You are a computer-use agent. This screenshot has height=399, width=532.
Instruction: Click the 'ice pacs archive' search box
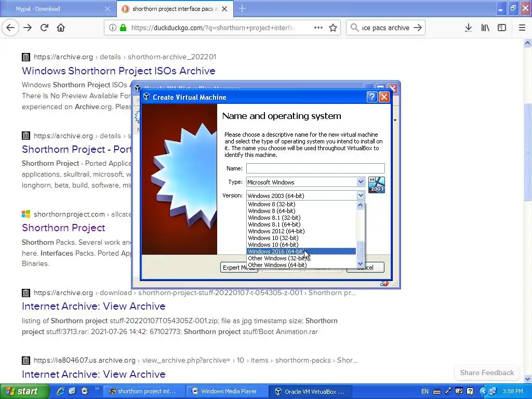tap(386, 28)
